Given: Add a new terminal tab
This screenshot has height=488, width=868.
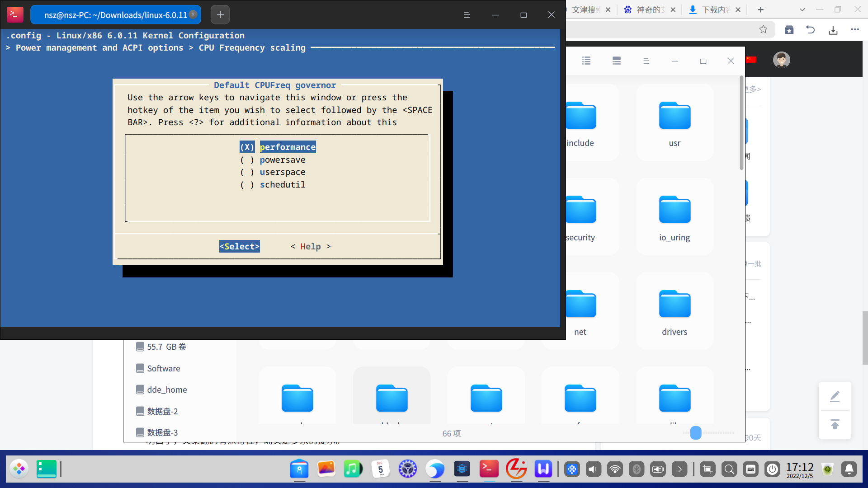Looking at the screenshot, I should 220,15.
